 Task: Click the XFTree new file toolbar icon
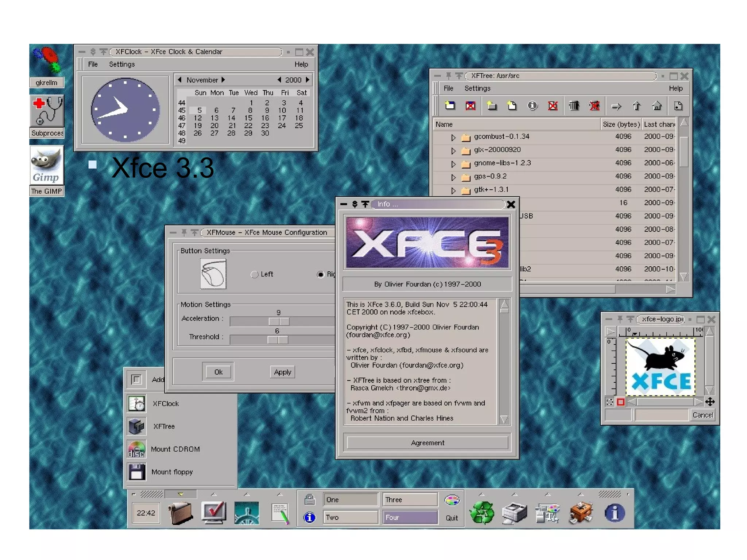(512, 106)
